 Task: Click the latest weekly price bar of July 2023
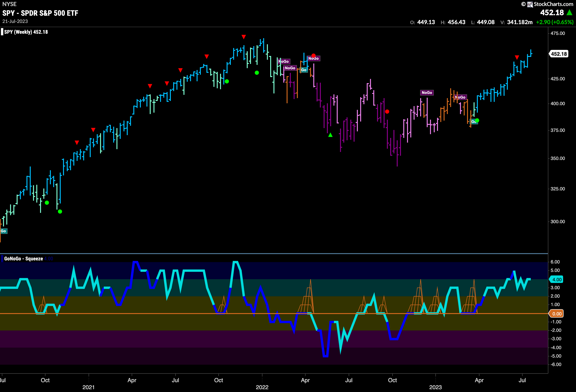coord(531,53)
